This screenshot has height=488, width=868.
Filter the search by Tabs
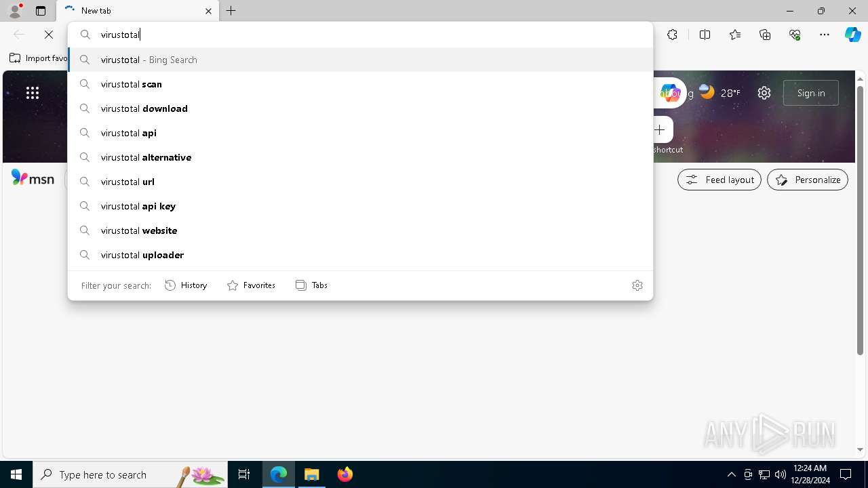pos(311,285)
